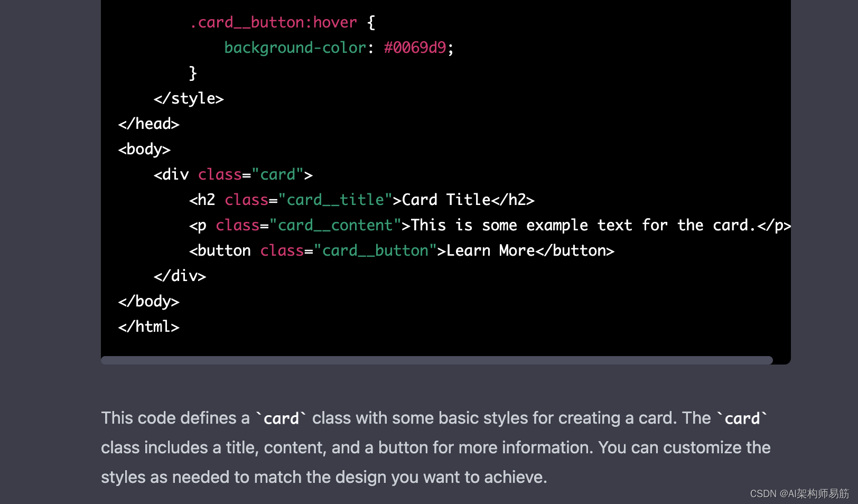The image size is (858, 504).
Task: Click the '#0069d9' color value
Action: pyautogui.click(x=415, y=48)
